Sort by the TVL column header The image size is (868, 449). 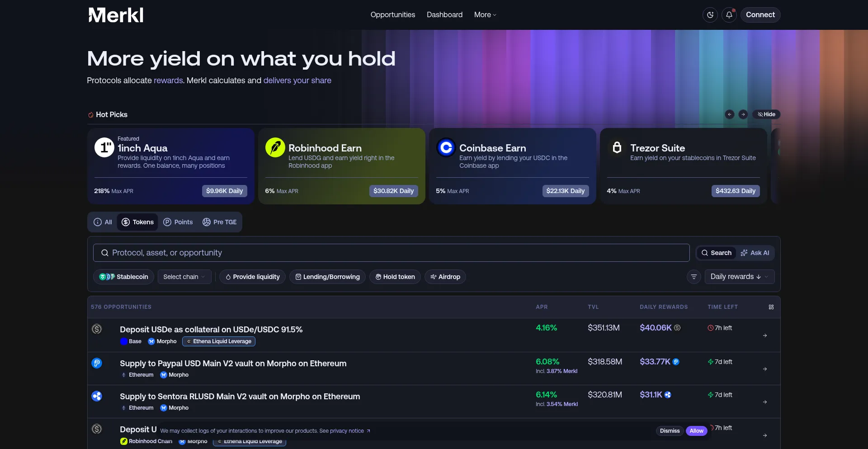[x=593, y=307]
